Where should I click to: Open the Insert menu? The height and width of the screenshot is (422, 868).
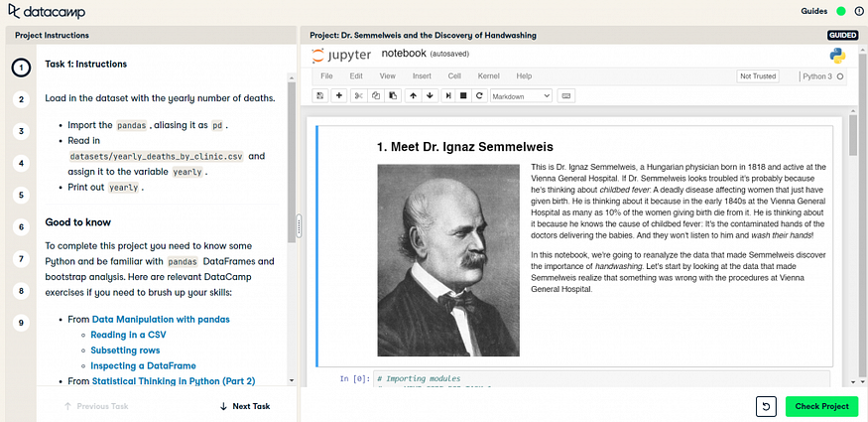click(x=422, y=76)
